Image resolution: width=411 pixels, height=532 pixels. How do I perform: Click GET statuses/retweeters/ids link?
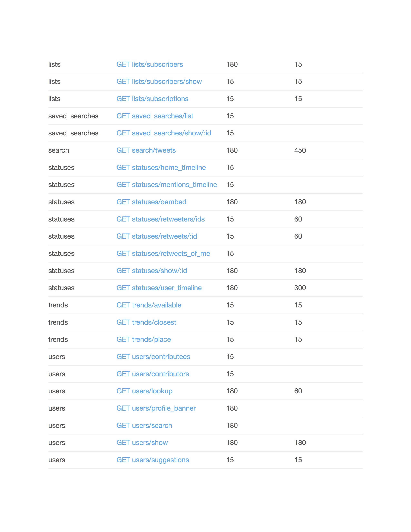(x=161, y=219)
